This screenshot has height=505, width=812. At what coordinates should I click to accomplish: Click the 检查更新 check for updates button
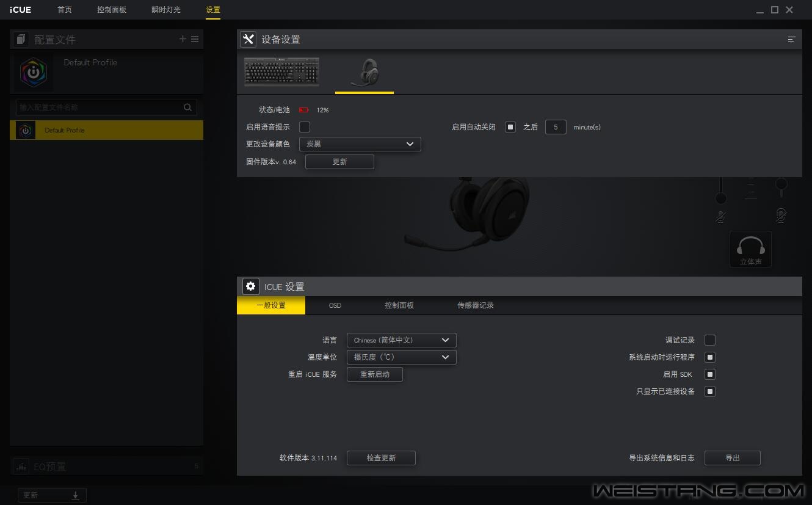pos(381,458)
